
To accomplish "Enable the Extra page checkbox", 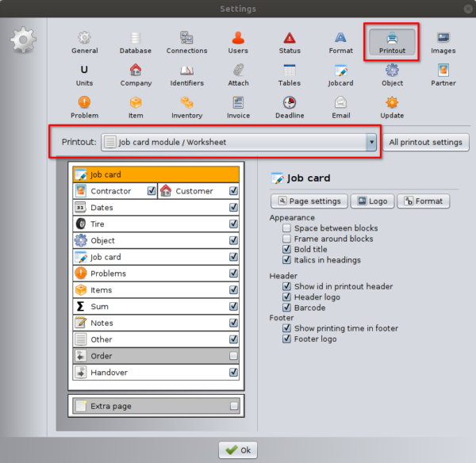I will pos(234,406).
